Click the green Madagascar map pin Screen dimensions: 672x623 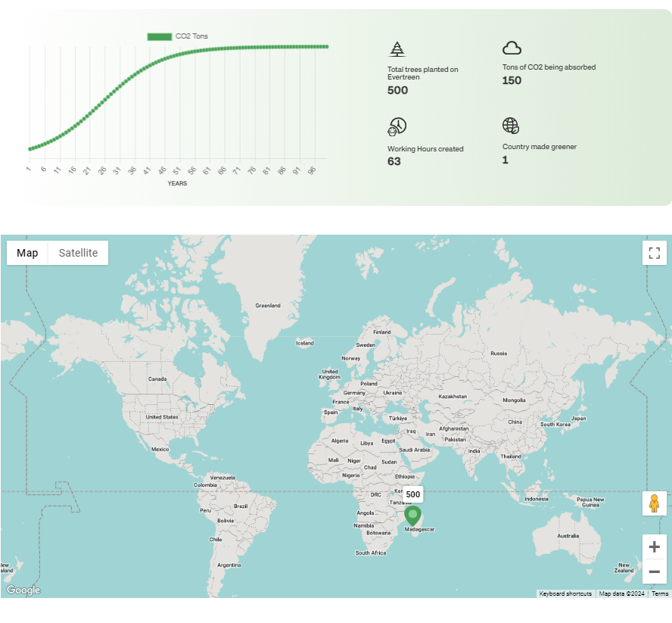412,516
